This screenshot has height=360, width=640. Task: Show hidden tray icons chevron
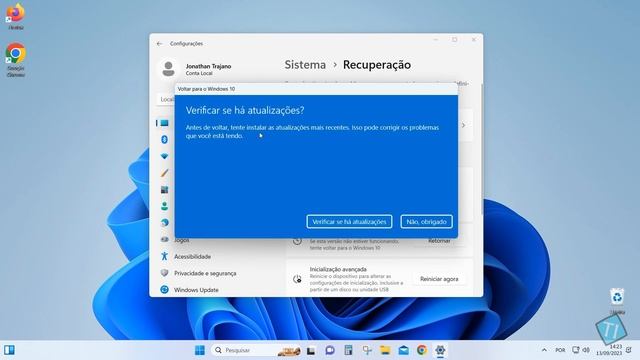[544, 350]
